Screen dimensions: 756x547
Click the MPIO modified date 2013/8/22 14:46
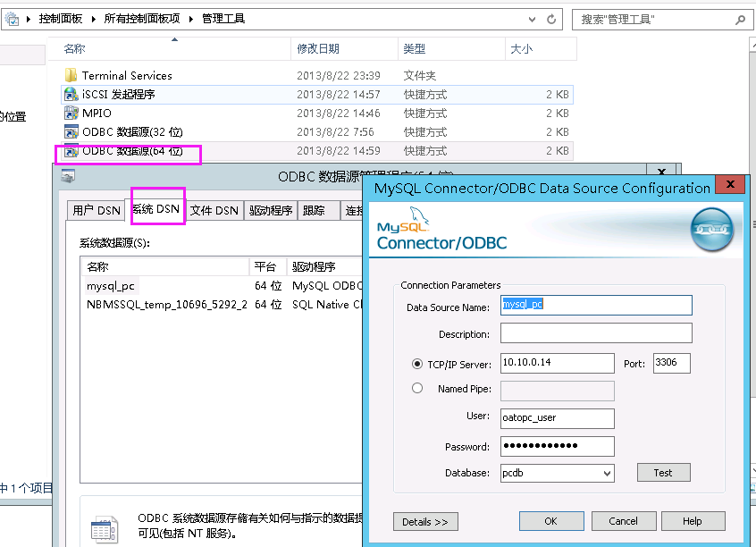point(339,113)
